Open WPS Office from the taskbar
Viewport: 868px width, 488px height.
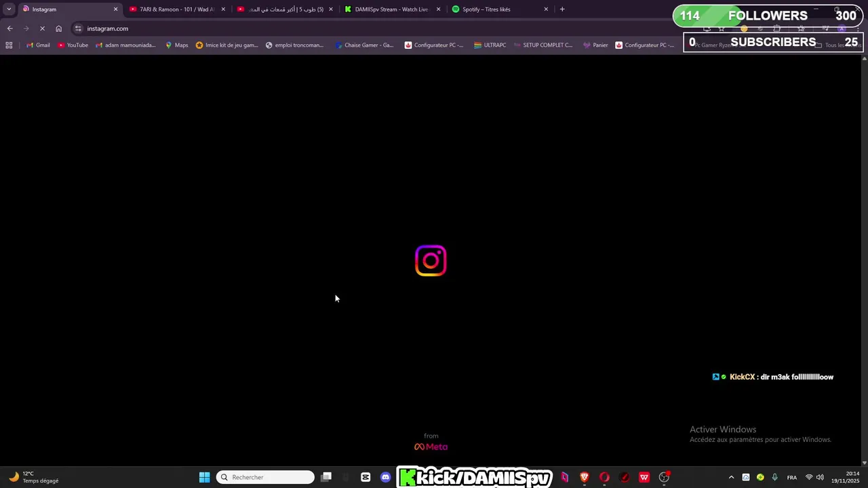[644, 477]
